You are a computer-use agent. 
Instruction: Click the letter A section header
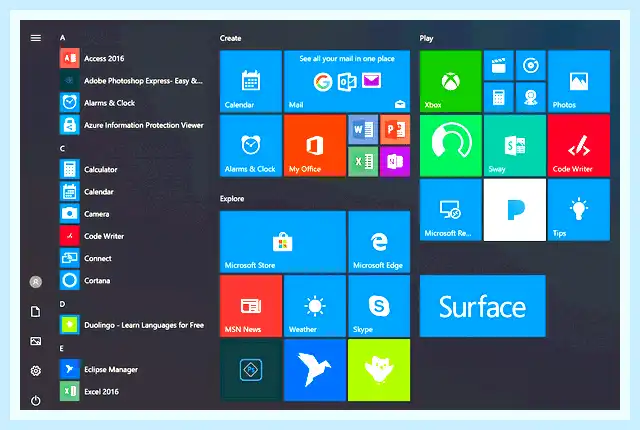pos(62,38)
